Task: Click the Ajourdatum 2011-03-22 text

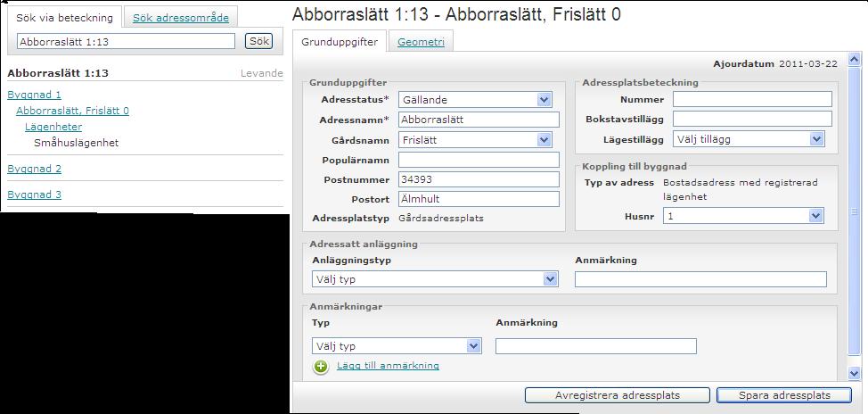Action: [x=775, y=63]
